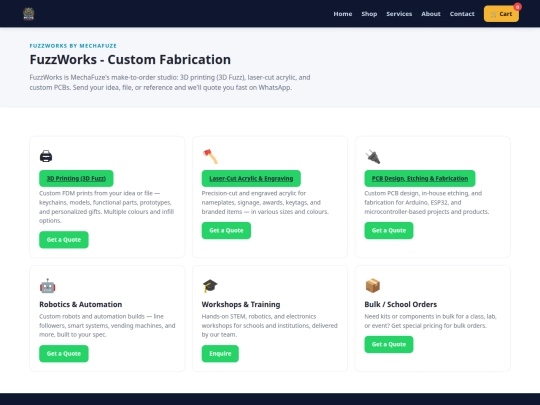Open the 3D Printing (3D Fuzz) link
Image resolution: width=540 pixels, height=405 pixels.
pos(76,178)
